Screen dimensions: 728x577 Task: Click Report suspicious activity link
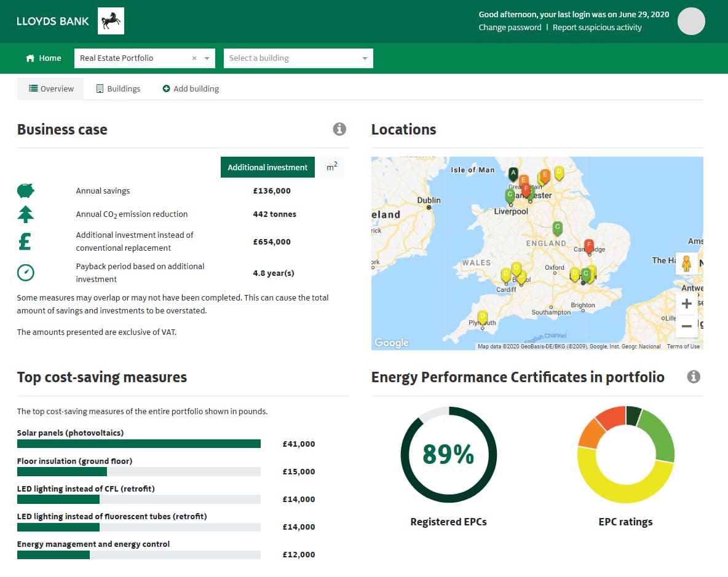[x=596, y=28]
